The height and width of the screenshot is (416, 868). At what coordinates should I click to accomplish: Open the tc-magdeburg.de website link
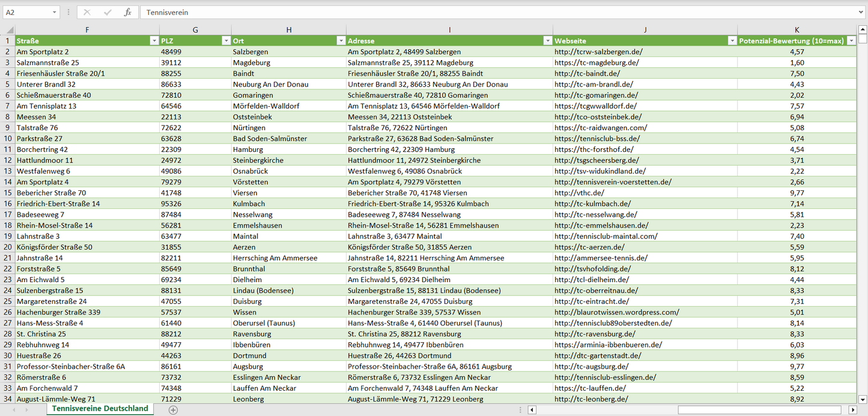(596, 62)
